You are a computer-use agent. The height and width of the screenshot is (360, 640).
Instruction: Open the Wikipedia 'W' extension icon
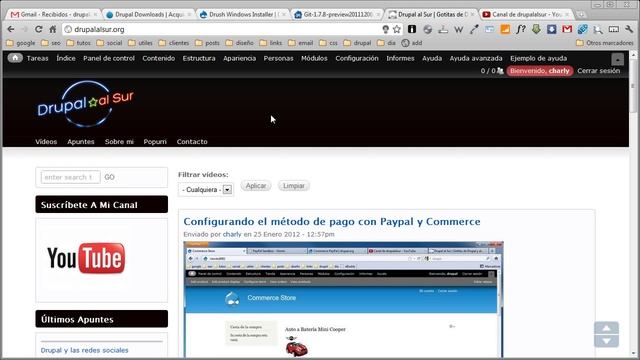pyautogui.click(x=458, y=29)
